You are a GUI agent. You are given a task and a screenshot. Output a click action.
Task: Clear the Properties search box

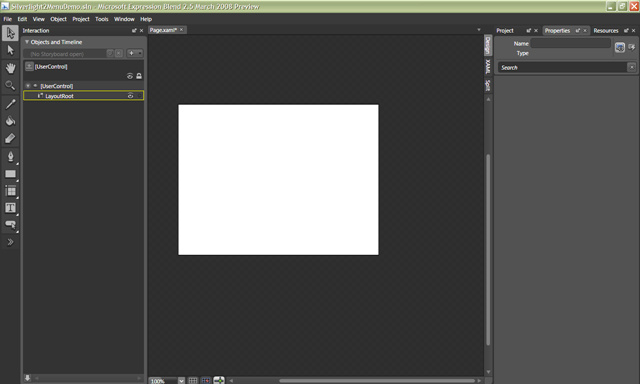(x=631, y=67)
